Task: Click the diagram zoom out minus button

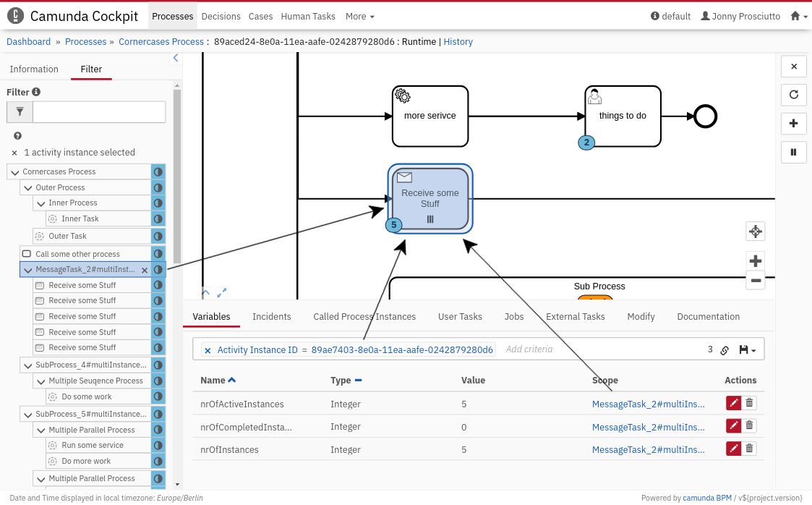Action: [756, 280]
